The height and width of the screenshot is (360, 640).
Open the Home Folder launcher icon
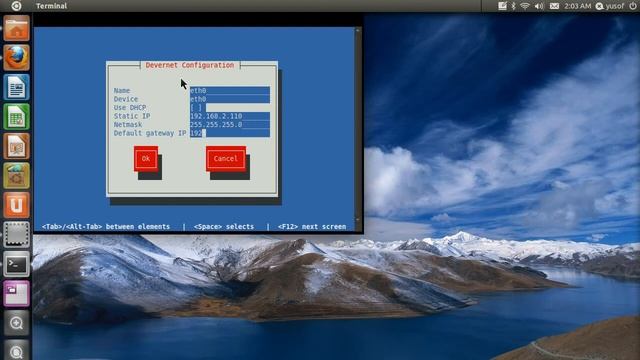point(16,28)
